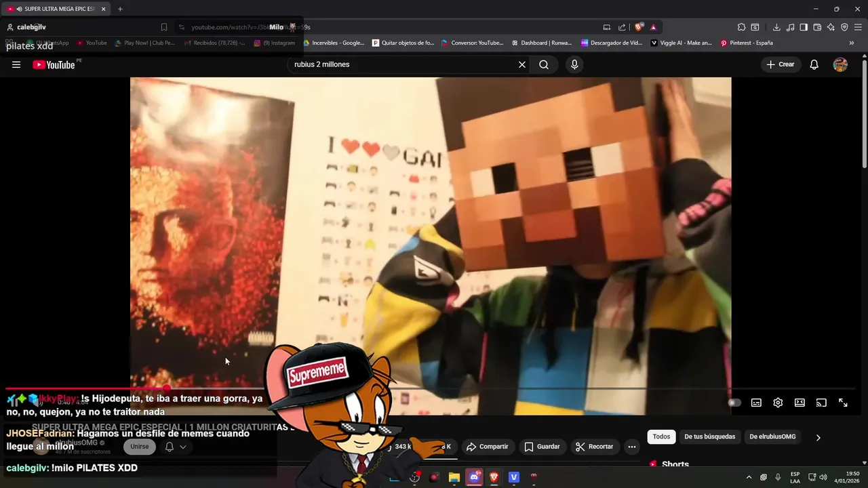Select the Todos filter chip
Viewport: 868px width, 488px height.
(661, 437)
